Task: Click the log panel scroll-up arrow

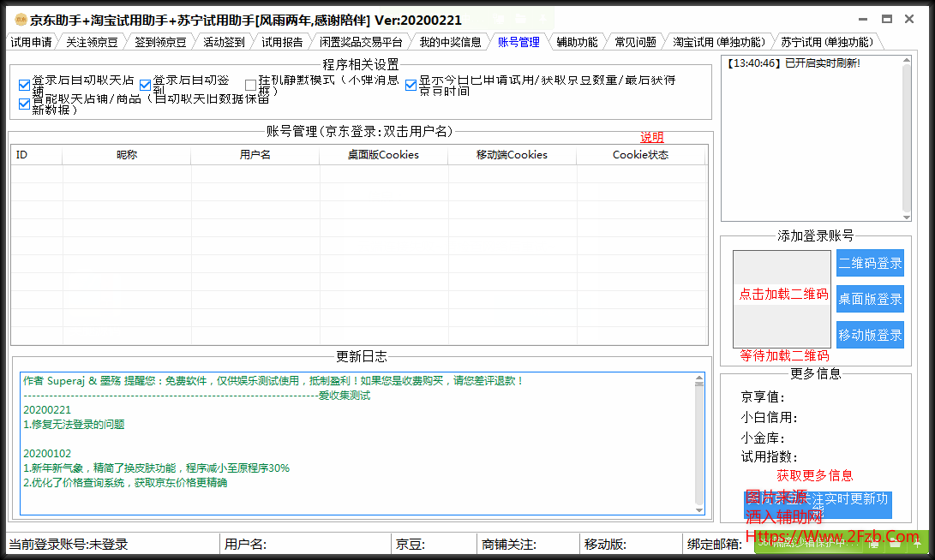Action: [907, 60]
